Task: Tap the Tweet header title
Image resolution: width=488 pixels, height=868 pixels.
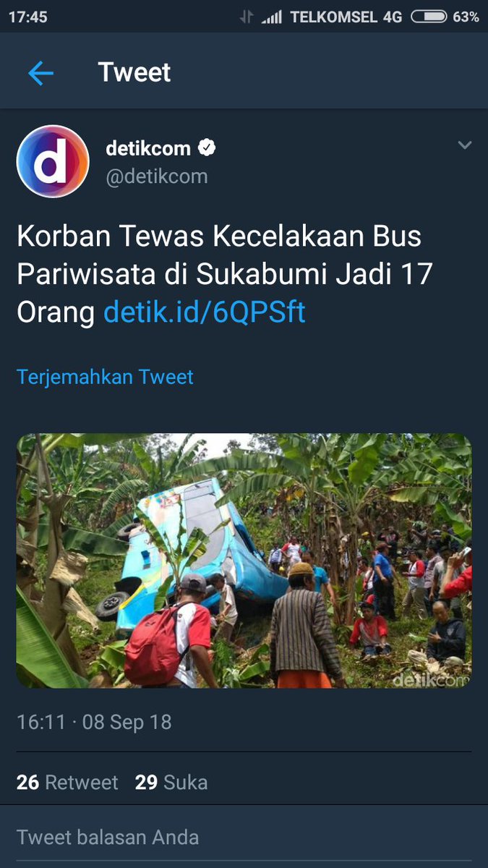Action: click(134, 72)
